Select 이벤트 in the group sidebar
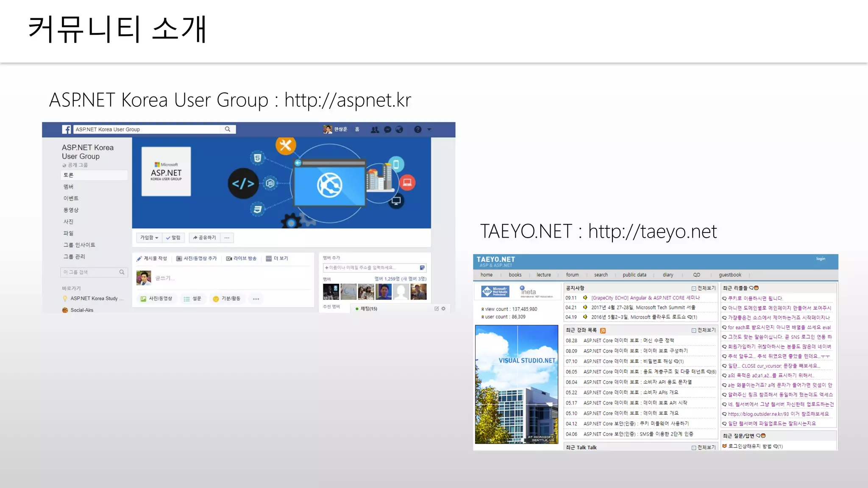The image size is (868, 488). coord(71,198)
